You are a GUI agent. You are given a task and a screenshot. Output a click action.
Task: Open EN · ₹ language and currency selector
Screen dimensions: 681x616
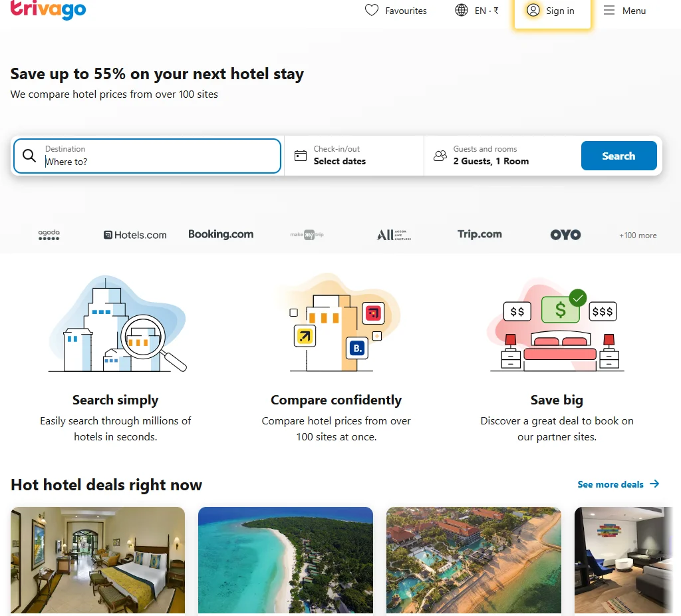click(486, 11)
